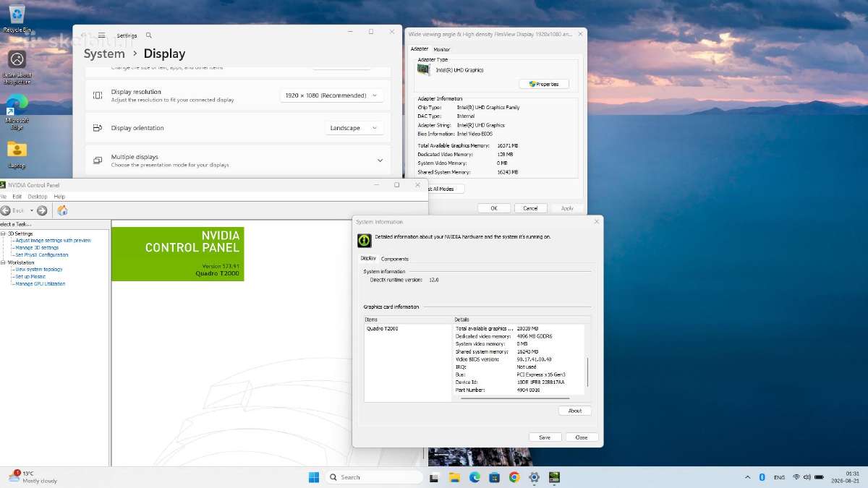This screenshot has width=868, height=488.
Task: Click the search magnifier in Settings title bar
Action: point(149,35)
